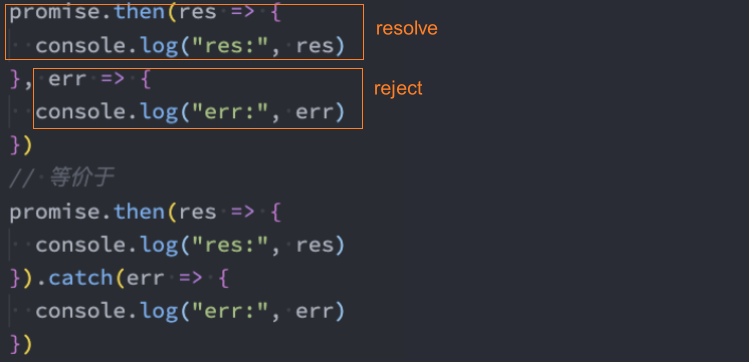
Task: Click the arrow '=>' after err in the catch line
Action: 191,278
